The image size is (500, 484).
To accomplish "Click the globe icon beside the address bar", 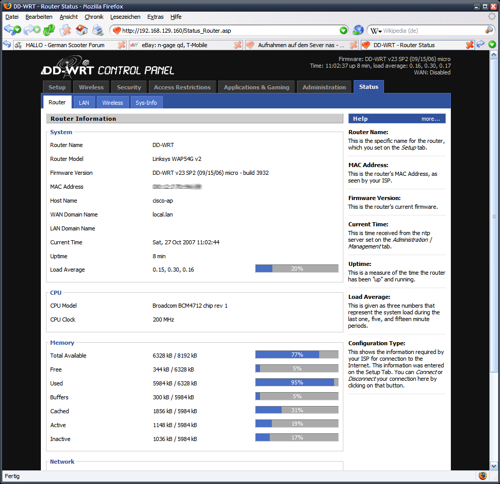I will [x=358, y=30].
